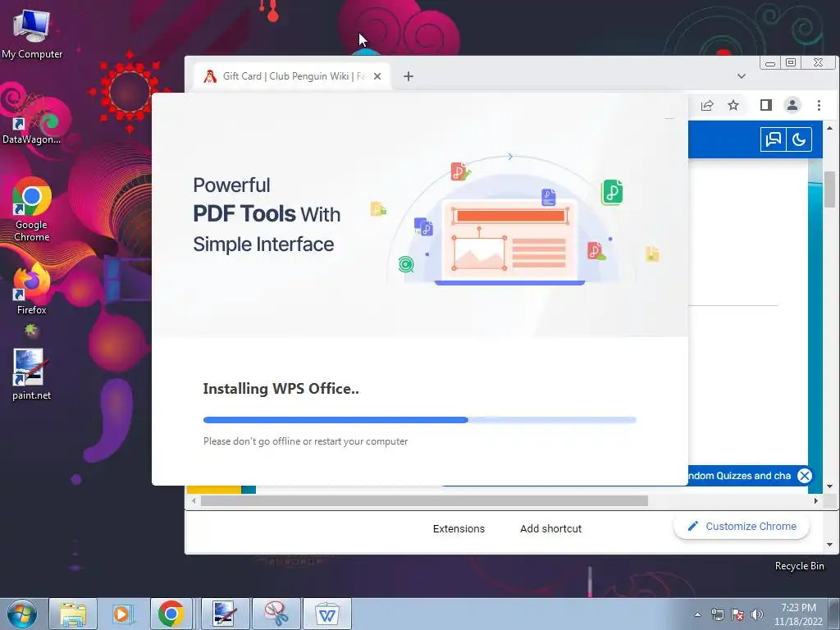Dismiss Quizzes banner close icon
Screen dimensions: 840x630
pyautogui.click(x=804, y=476)
